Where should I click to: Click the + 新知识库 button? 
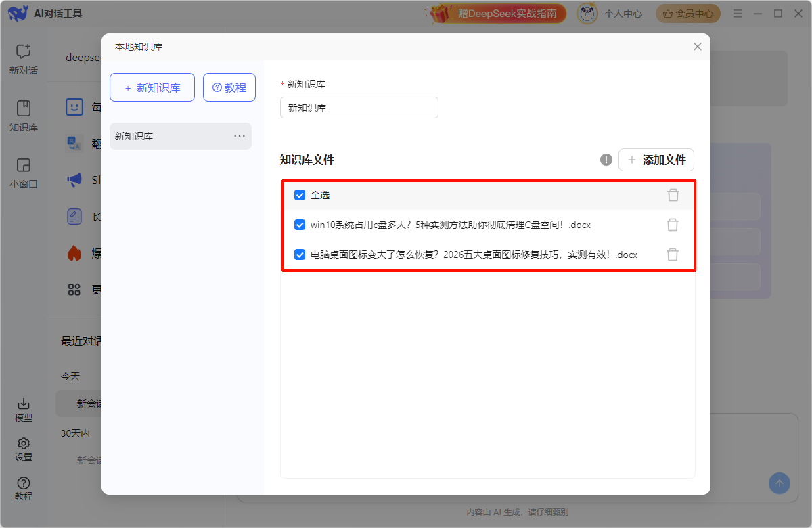[152, 87]
